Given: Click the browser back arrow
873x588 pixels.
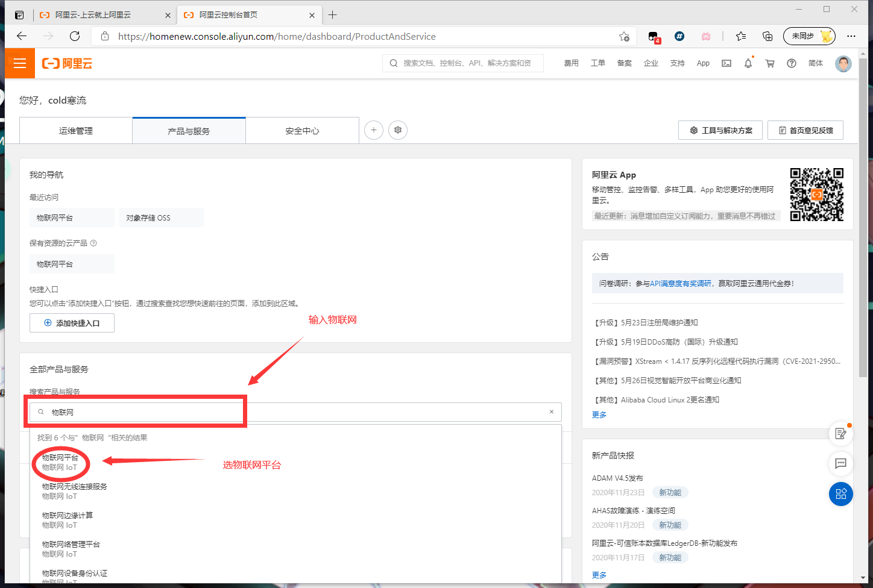Looking at the screenshot, I should pyautogui.click(x=22, y=36).
